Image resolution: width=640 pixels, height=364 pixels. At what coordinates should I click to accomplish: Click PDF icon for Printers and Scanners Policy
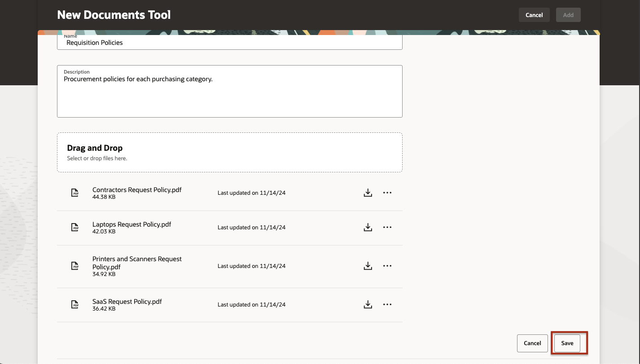(x=75, y=266)
